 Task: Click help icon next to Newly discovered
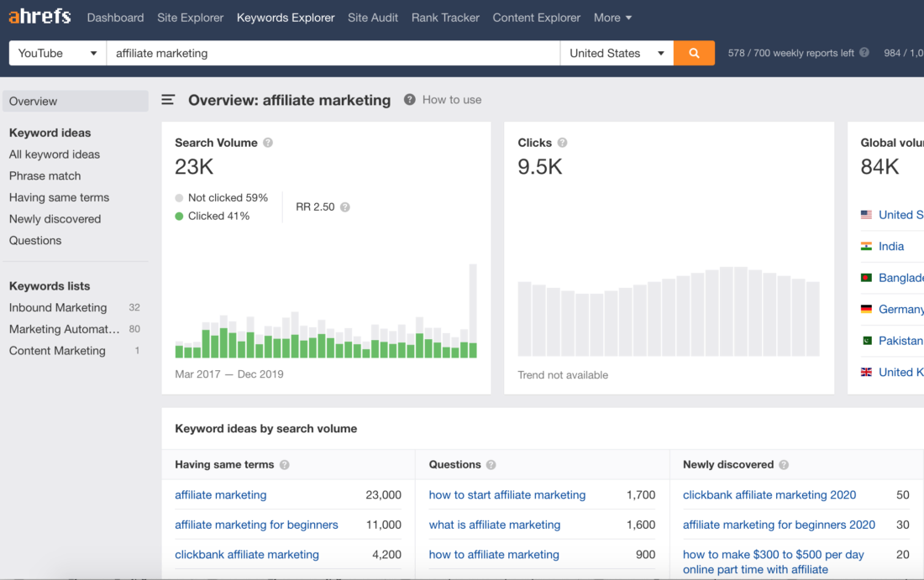coord(784,465)
